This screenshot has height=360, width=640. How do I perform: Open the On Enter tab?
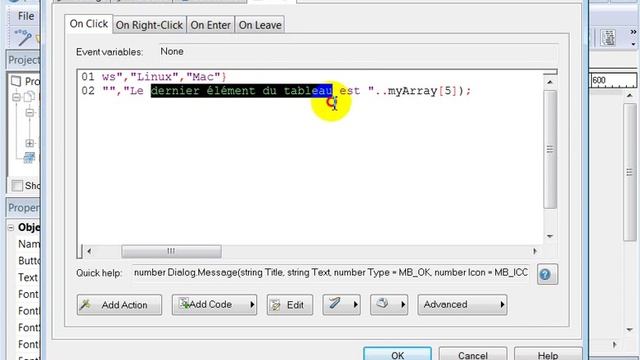211,25
